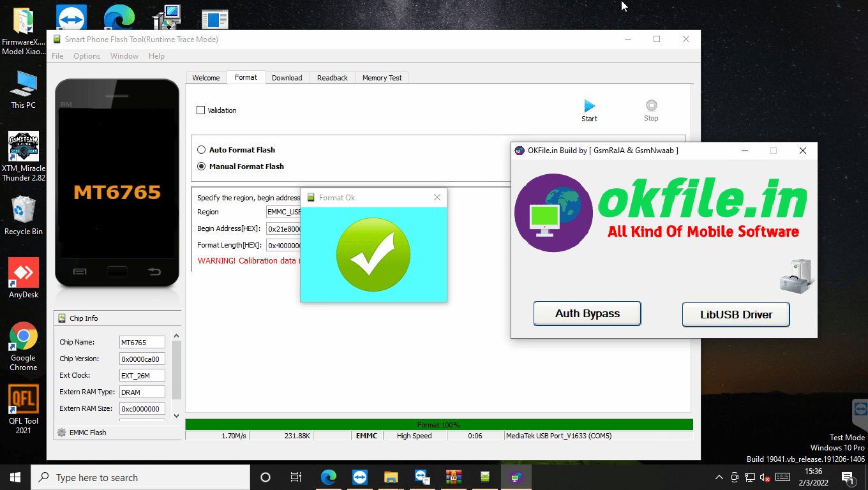Switch to Smart Phone Flash Tool taskbar icon

(x=485, y=477)
